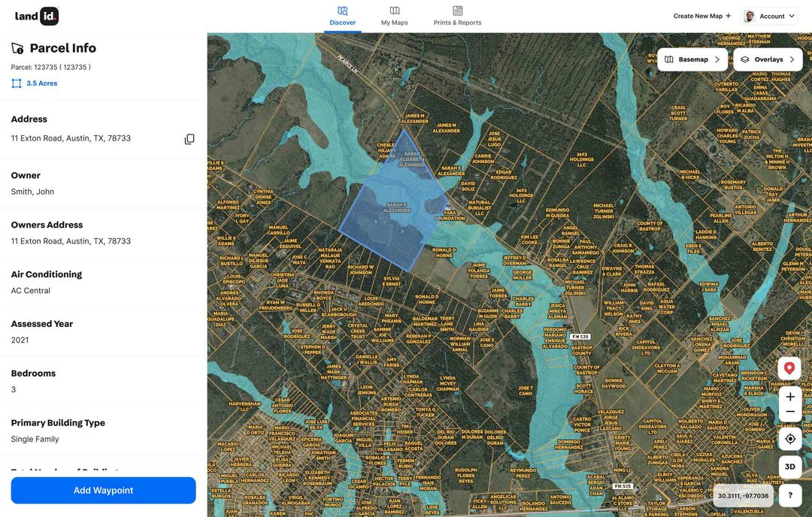812x517 pixels.
Task: Click the crosshair current-location icon
Action: click(x=789, y=438)
